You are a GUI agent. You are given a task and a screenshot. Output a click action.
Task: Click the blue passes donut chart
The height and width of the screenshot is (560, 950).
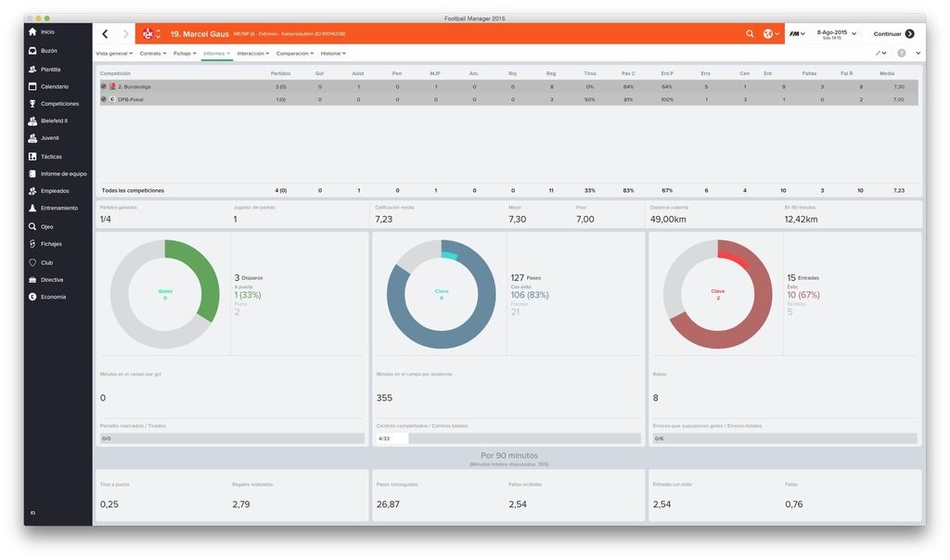click(x=441, y=294)
